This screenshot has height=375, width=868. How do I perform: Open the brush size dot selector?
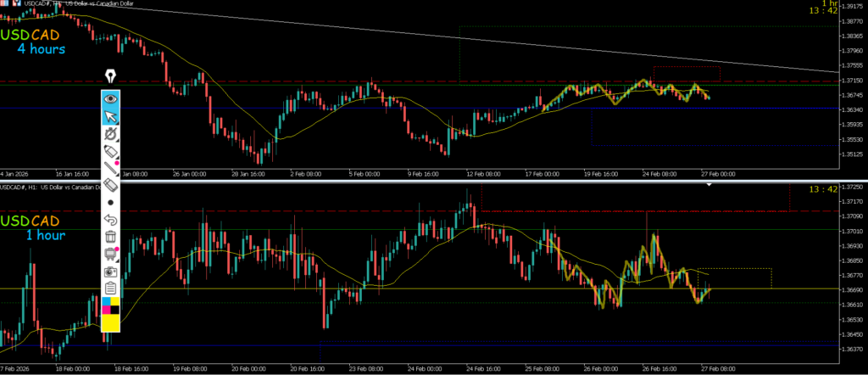(110, 203)
